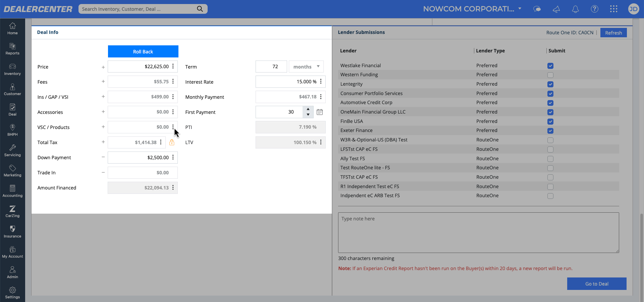Open CarZing in the sidebar

coord(12,211)
